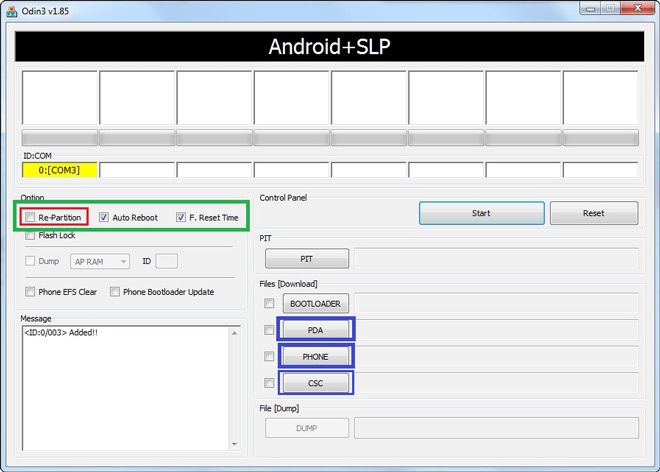Select the yellow 0:[COM3] port slot
The image size is (660, 472).
pos(59,170)
